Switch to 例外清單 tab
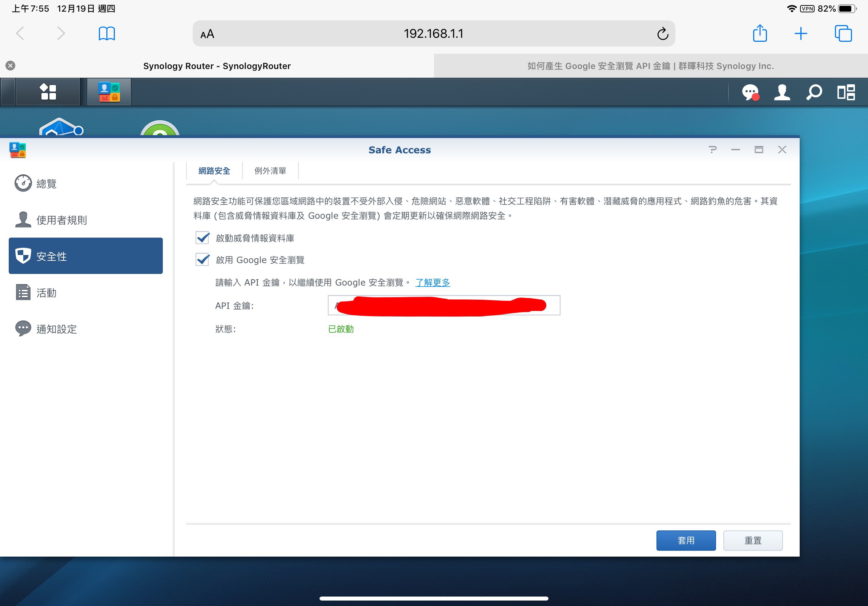 coord(270,171)
